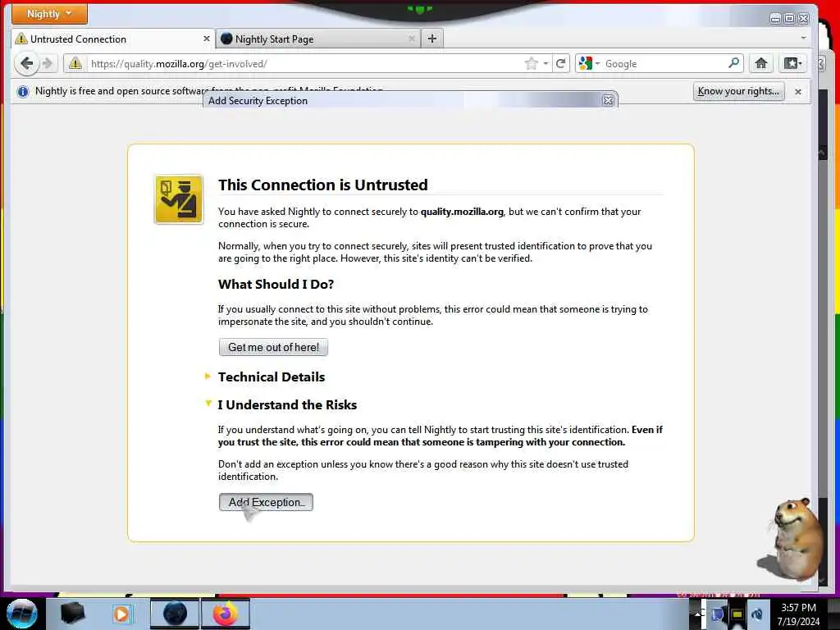Open the bookmarks menu button
The height and width of the screenshot is (630, 840).
coord(792,64)
